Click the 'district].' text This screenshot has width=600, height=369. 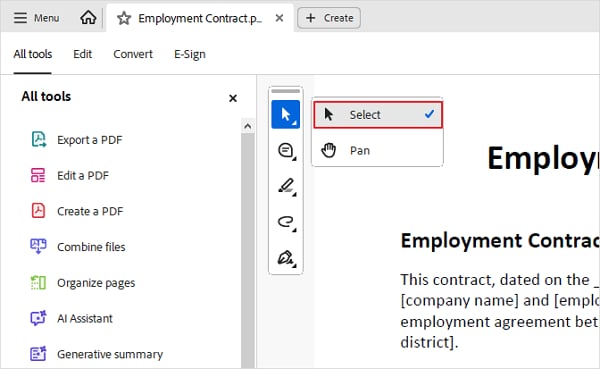(x=429, y=342)
